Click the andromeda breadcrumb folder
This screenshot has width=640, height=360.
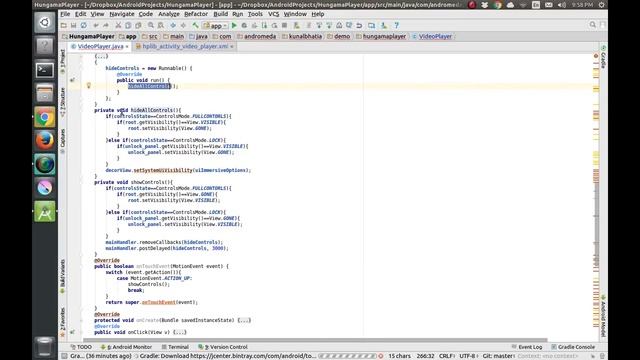point(257,36)
